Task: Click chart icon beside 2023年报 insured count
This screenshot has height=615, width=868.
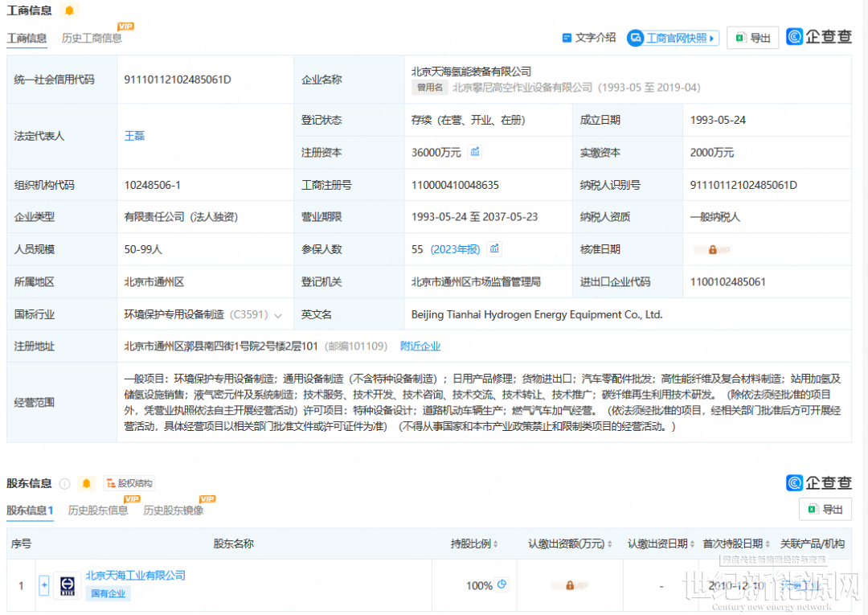Action: pos(494,249)
